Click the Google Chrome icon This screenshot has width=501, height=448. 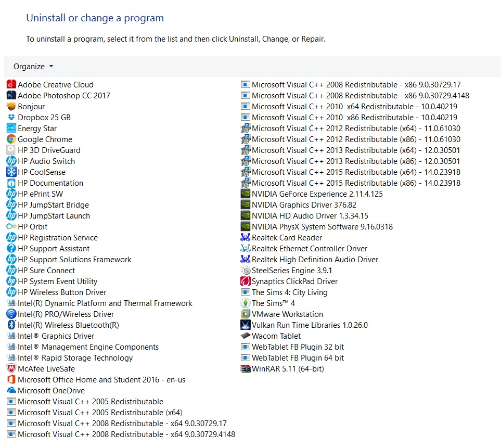(x=11, y=139)
